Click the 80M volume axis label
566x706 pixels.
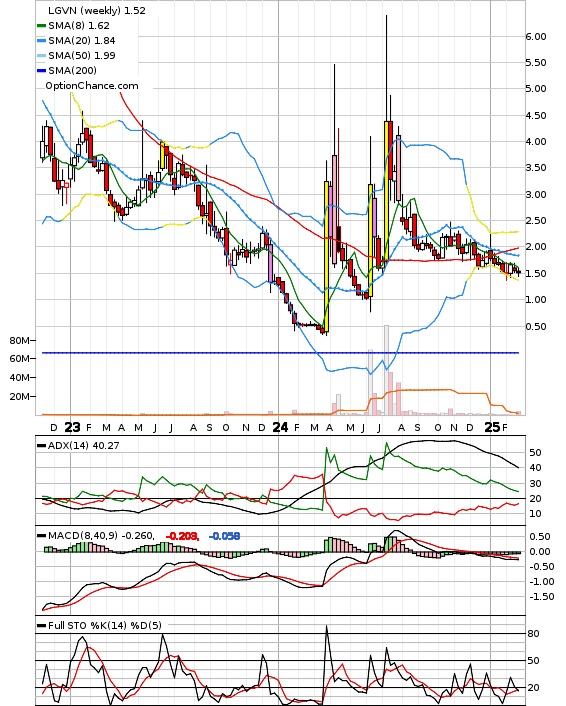click(20, 340)
